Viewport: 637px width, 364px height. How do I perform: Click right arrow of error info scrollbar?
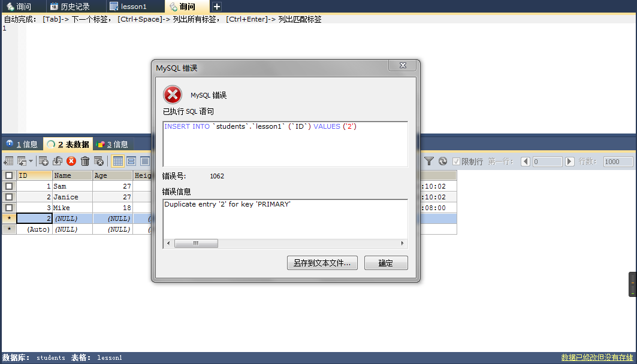coord(402,243)
